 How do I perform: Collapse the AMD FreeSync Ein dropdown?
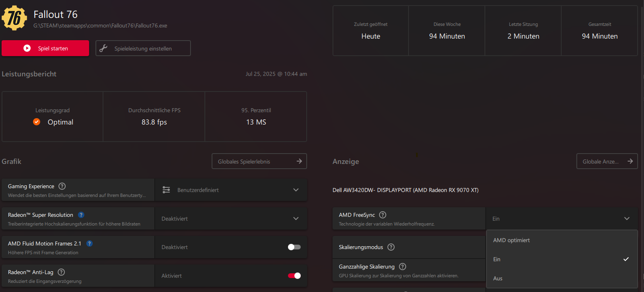(562, 218)
